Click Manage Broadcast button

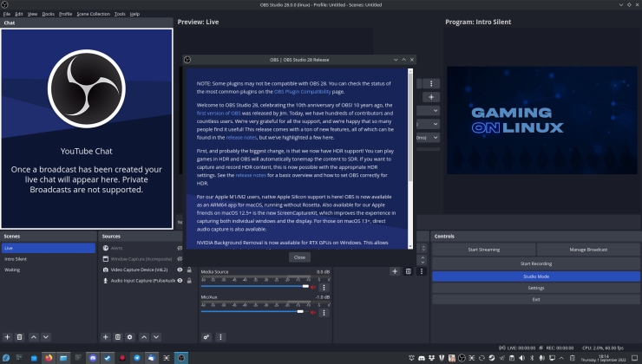coord(588,250)
